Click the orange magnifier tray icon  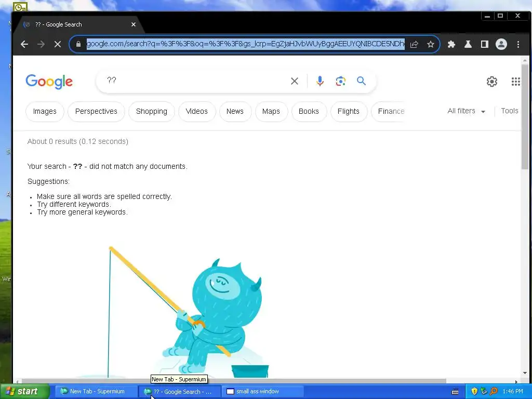pos(494,392)
